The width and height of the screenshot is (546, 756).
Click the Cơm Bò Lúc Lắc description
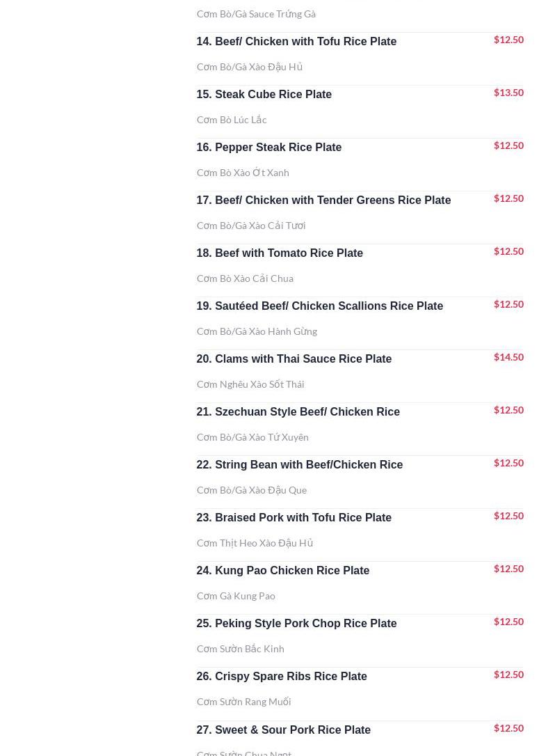(232, 120)
